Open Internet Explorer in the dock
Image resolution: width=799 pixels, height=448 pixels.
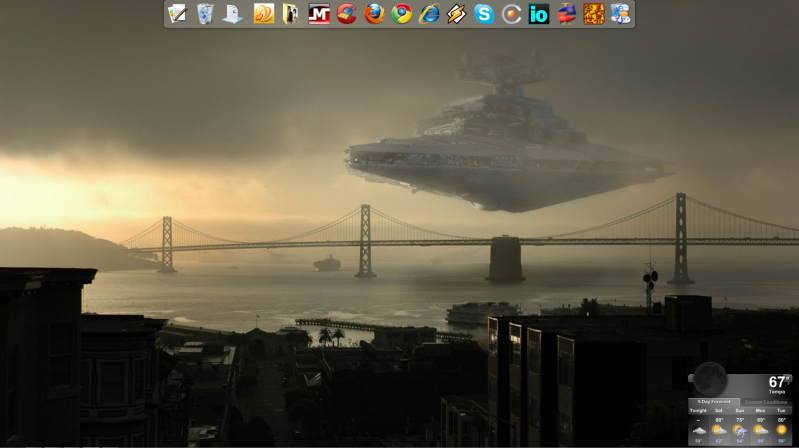[430, 14]
